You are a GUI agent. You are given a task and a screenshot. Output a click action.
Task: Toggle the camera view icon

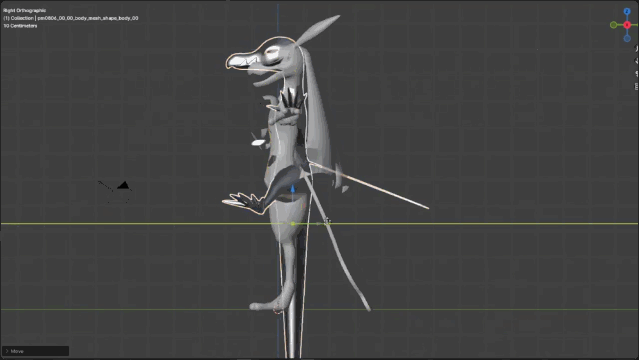tap(637, 74)
